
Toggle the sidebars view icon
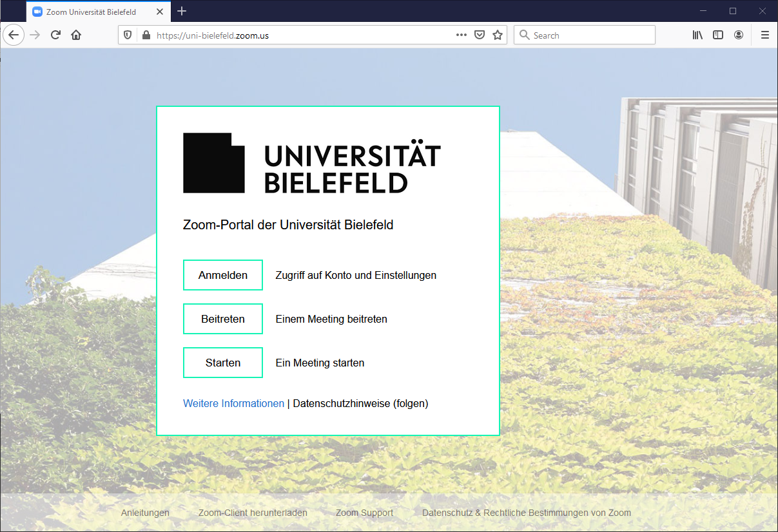[x=718, y=35]
